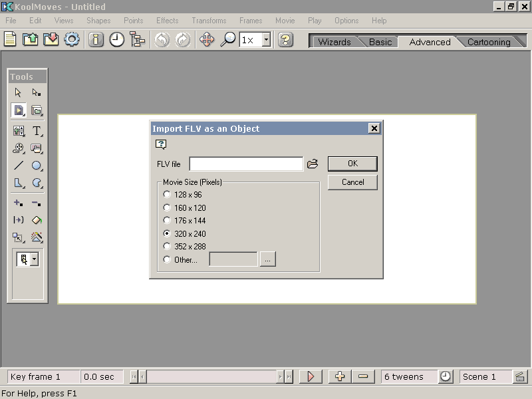
Task: Click the clock icon in the top toolbar
Action: click(x=117, y=40)
